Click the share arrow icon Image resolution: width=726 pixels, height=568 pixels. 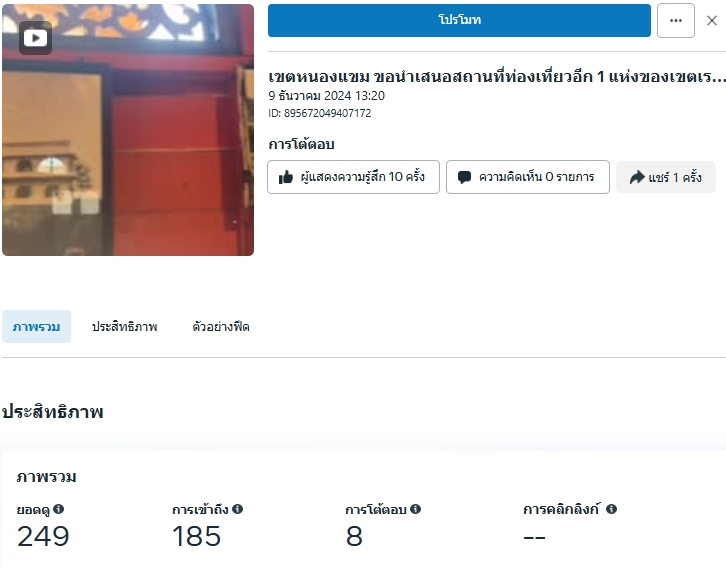(637, 177)
